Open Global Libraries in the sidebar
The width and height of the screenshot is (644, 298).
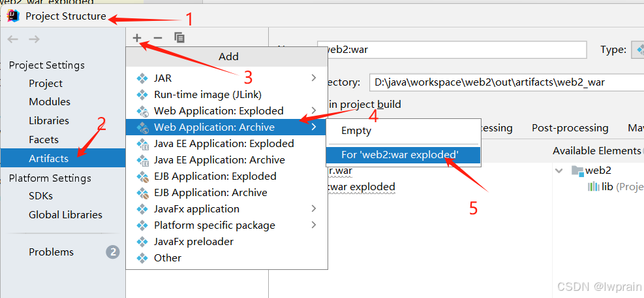[65, 214]
